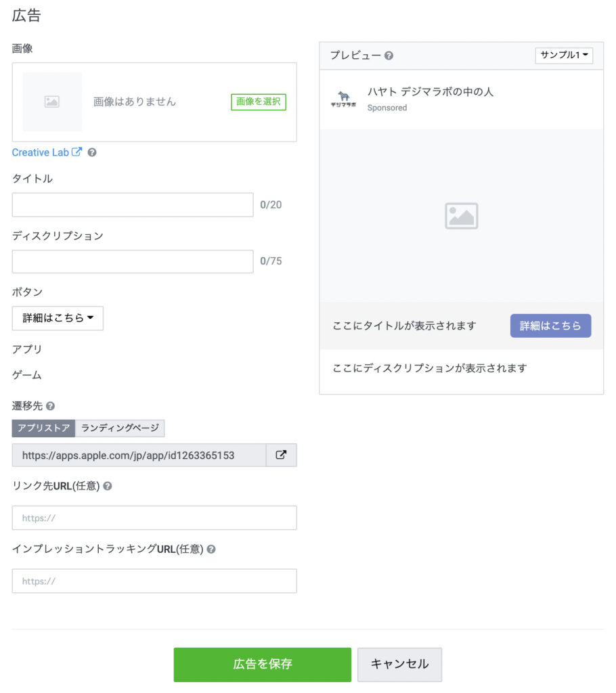Switch destination to ランディングページ

120,428
